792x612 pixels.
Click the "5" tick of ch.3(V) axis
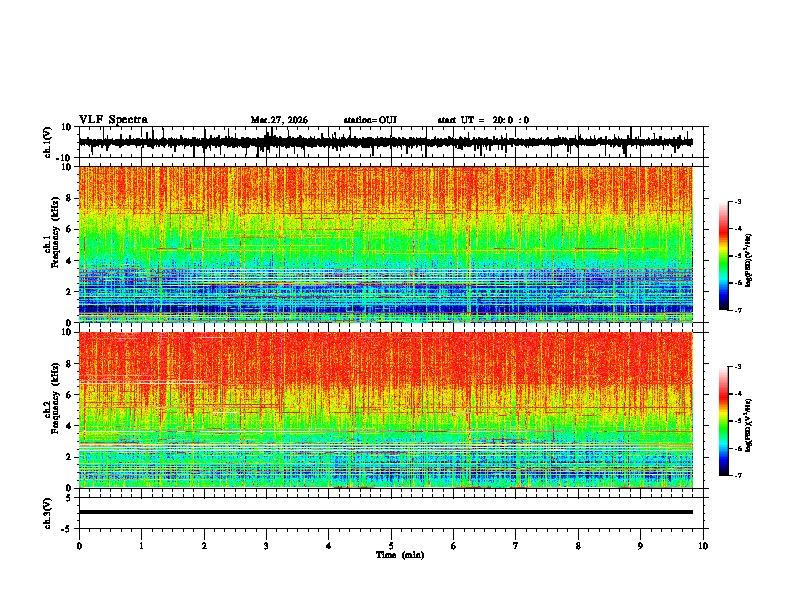70,498
